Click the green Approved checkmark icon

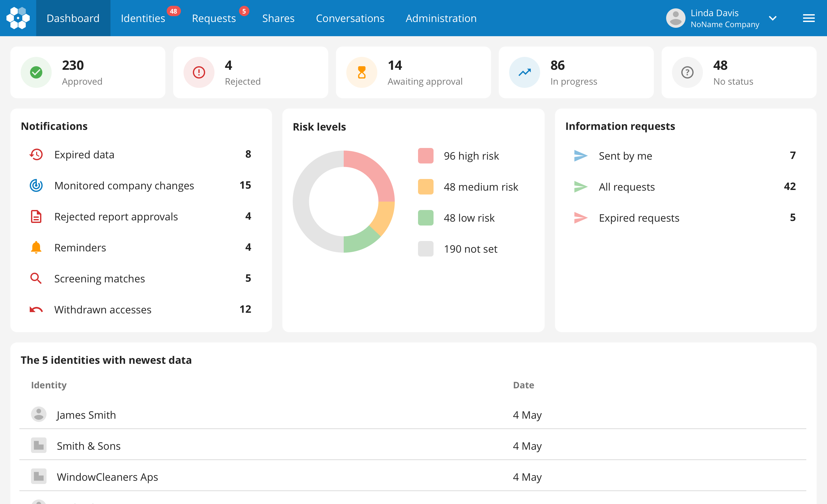36,72
